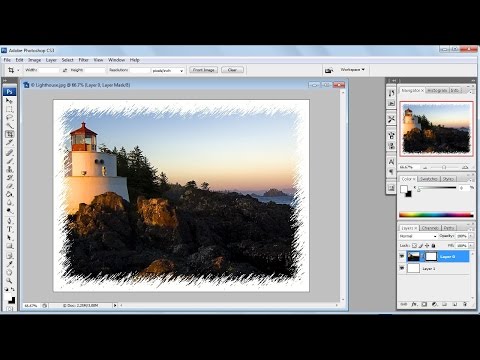Image resolution: width=480 pixels, height=360 pixels.
Task: Select the Brush tool
Action: tap(9, 161)
